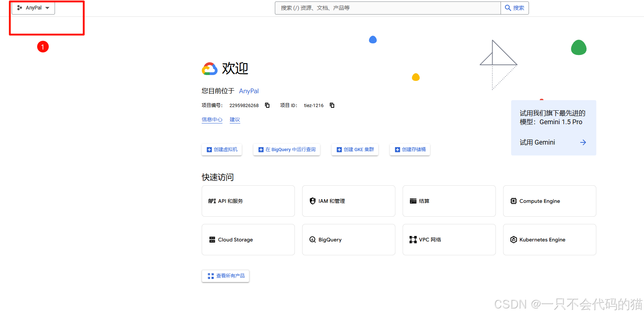This screenshot has width=644, height=315.
Task: Click the project number value 22959826268
Action: pos(244,106)
